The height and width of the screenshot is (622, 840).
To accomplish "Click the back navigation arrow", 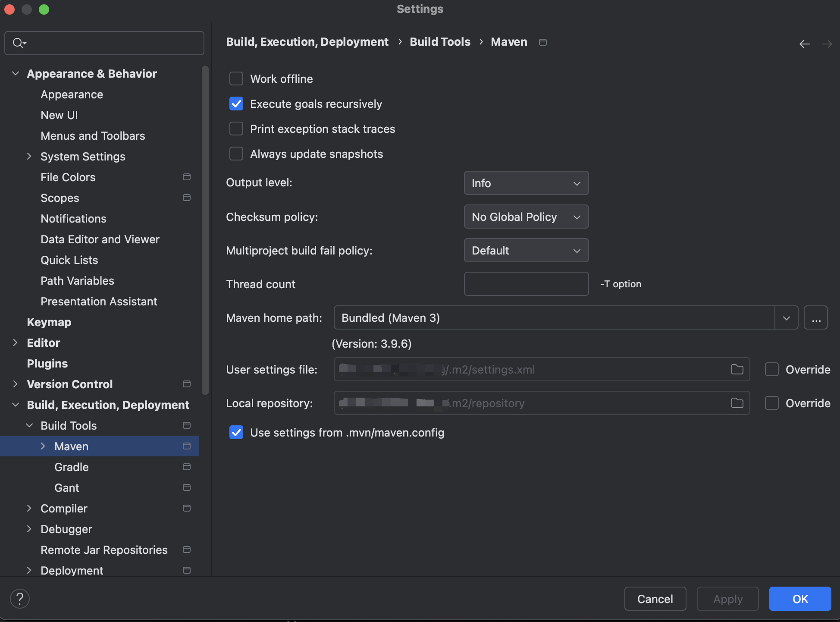I will 804,44.
